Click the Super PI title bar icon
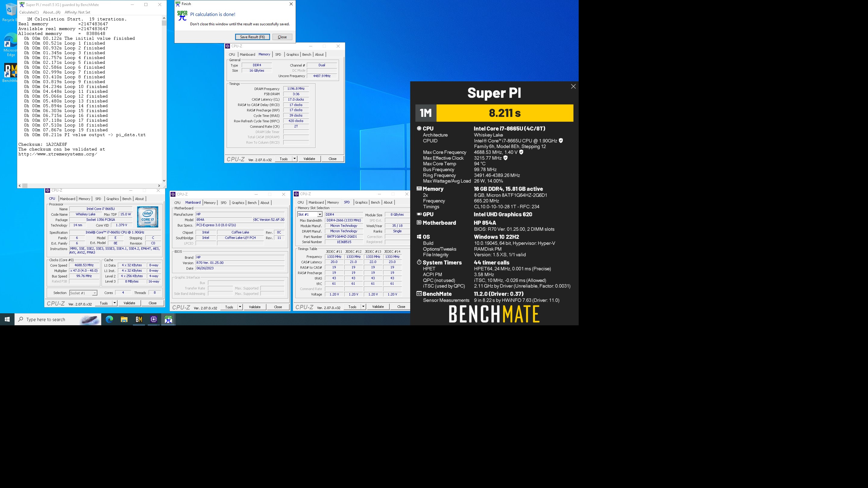 tap(22, 5)
